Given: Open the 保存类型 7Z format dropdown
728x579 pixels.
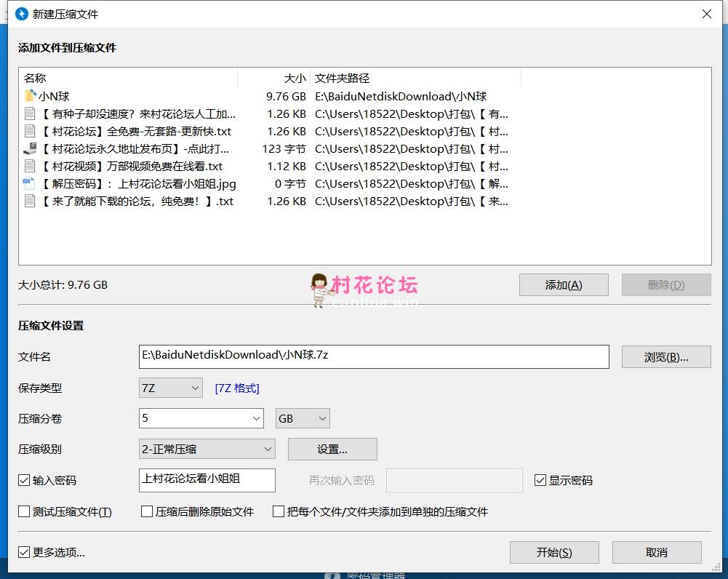Looking at the screenshot, I should (171, 388).
